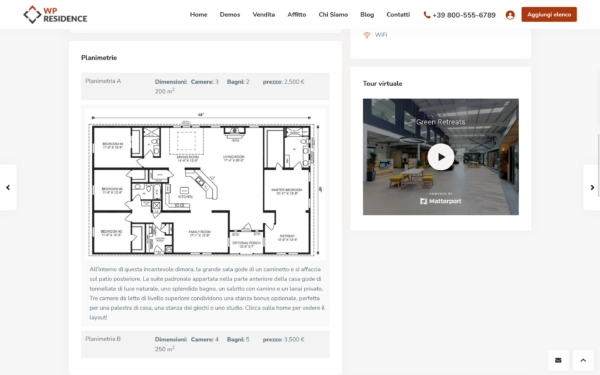Open the user account icon
Image resolution: width=600 pixels, height=375 pixels.
[510, 15]
